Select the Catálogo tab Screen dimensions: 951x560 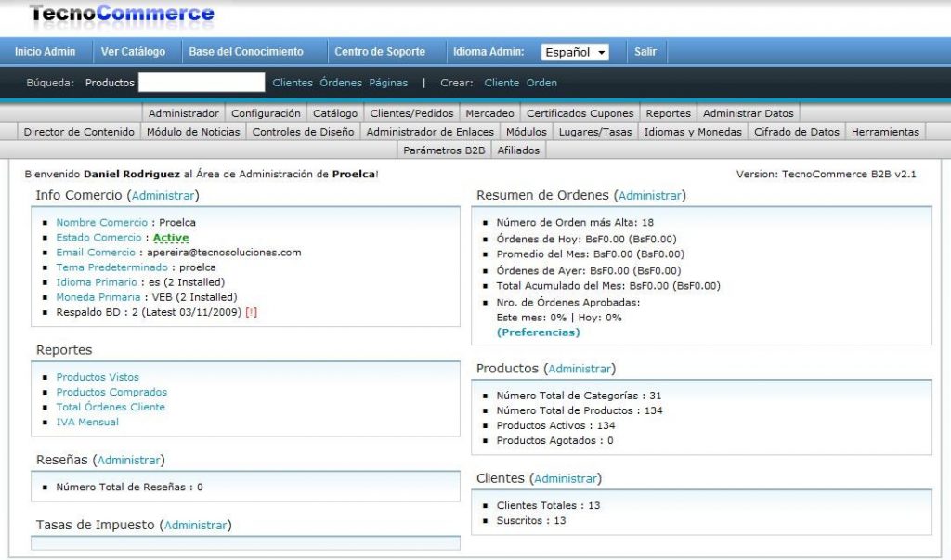coord(334,113)
